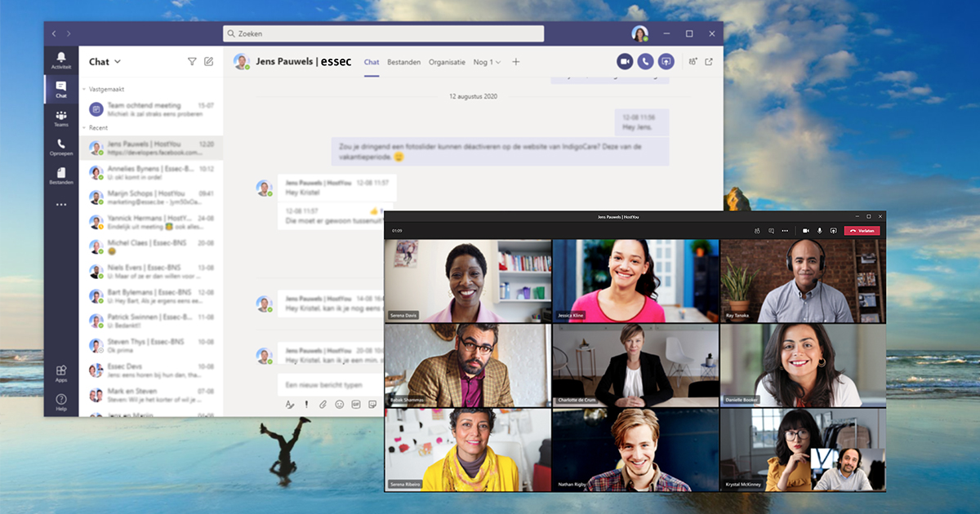Open more actions in the meeting toolbar
Image resolution: width=980 pixels, height=514 pixels.
click(x=785, y=231)
